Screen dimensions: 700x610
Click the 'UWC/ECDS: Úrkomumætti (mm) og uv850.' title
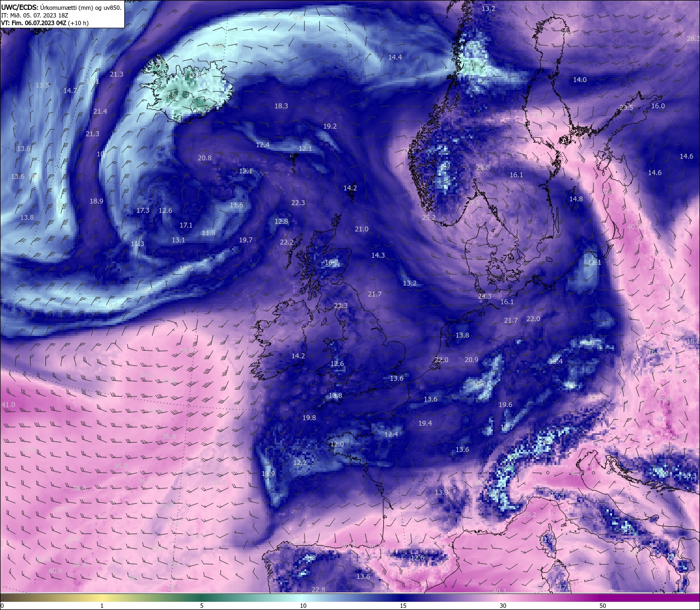coord(61,8)
